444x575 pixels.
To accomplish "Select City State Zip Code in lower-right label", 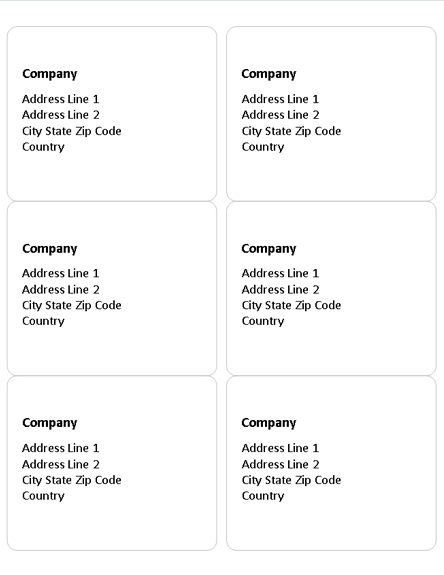I will pos(291,480).
